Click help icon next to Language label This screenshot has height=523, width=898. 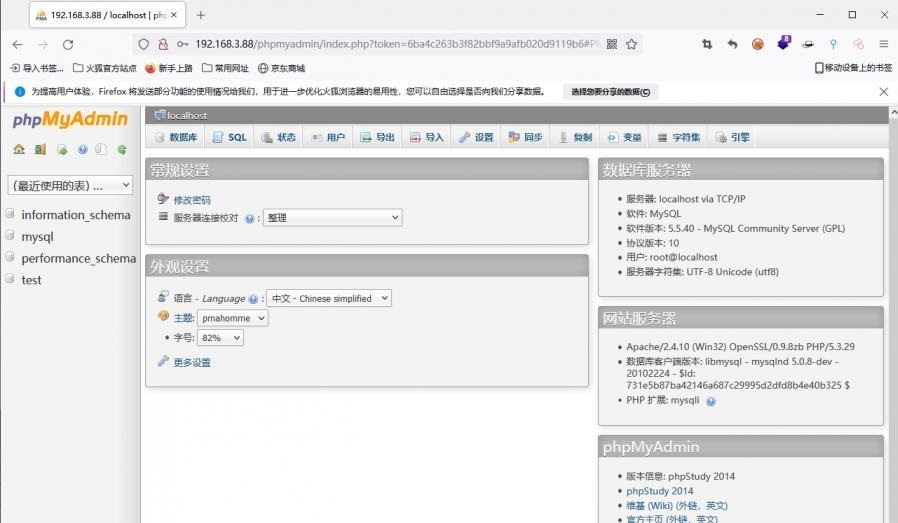(x=253, y=299)
